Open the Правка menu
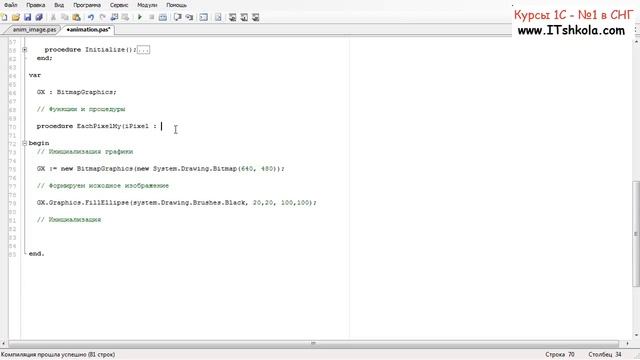 36,5
